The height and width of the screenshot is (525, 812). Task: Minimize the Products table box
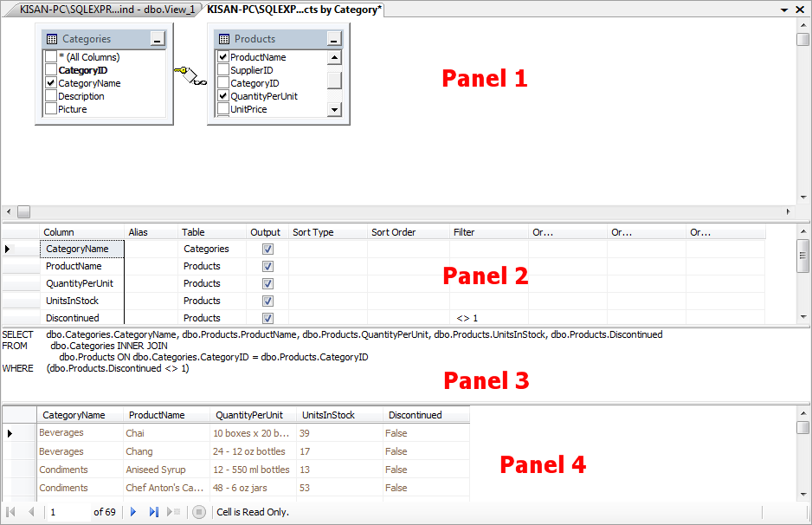point(334,39)
